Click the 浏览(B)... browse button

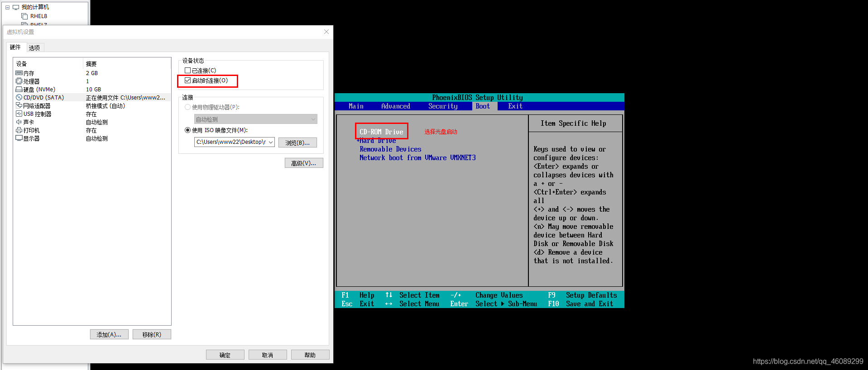pyautogui.click(x=297, y=142)
